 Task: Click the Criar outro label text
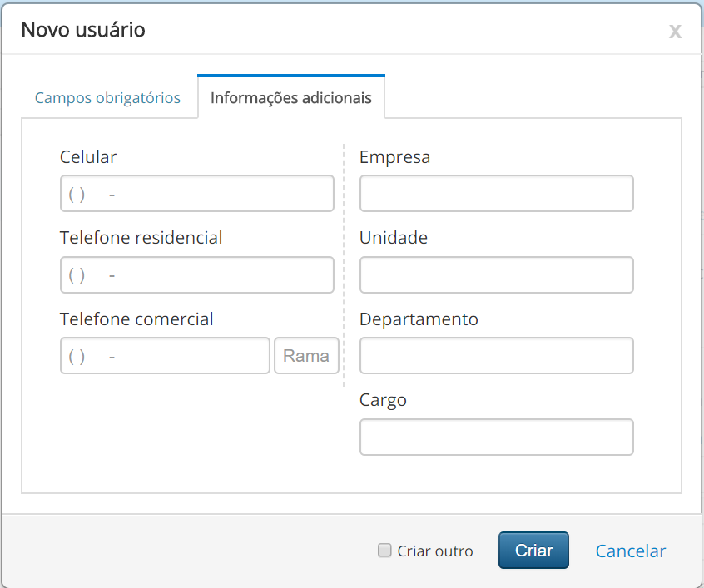click(435, 551)
